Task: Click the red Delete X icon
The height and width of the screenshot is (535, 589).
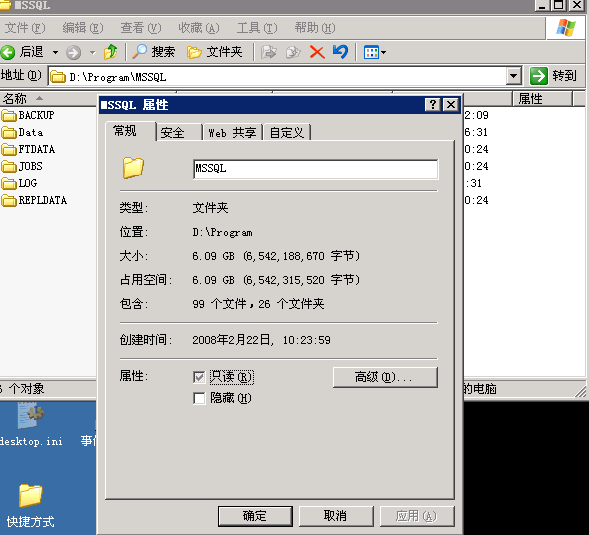Action: [x=317, y=52]
